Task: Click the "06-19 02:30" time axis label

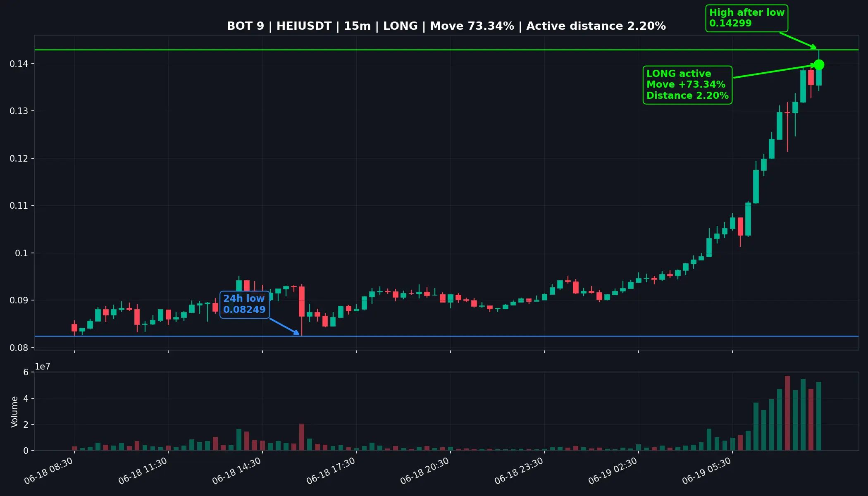Action: pos(613,471)
